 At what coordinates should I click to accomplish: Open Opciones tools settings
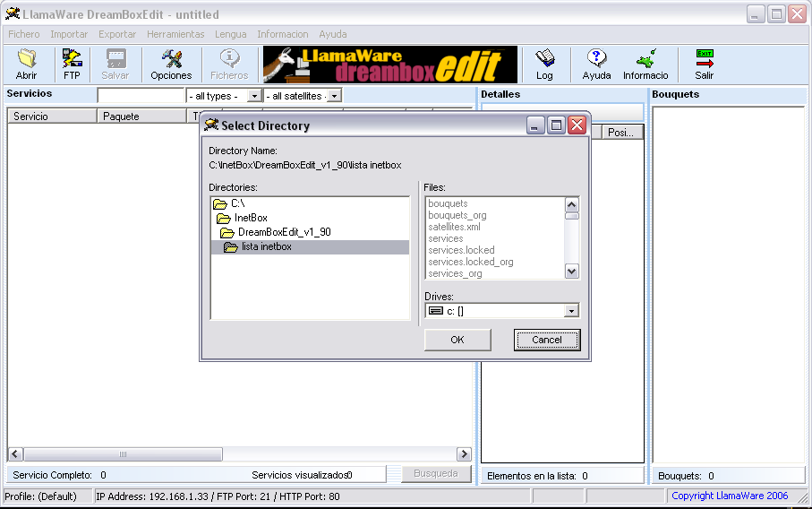171,65
